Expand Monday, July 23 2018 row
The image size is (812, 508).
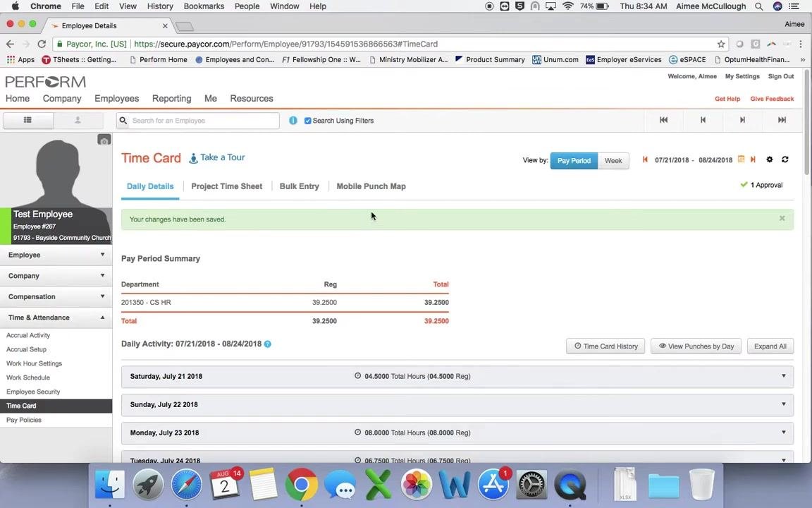pos(457,433)
